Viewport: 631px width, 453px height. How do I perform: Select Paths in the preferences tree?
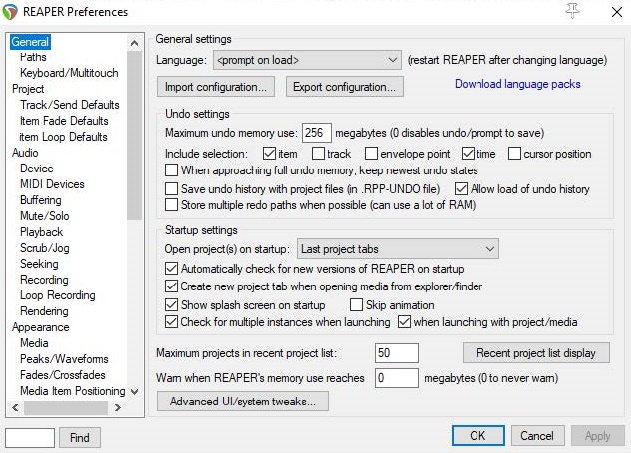pos(33,57)
